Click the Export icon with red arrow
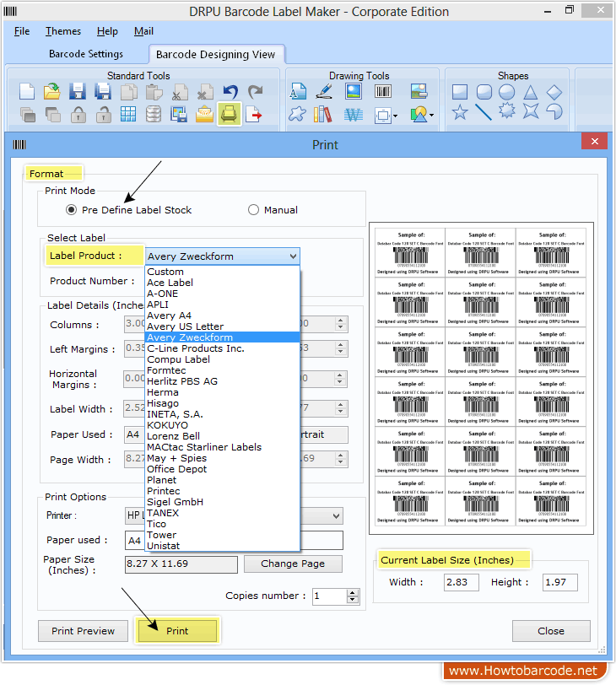 pos(254,115)
